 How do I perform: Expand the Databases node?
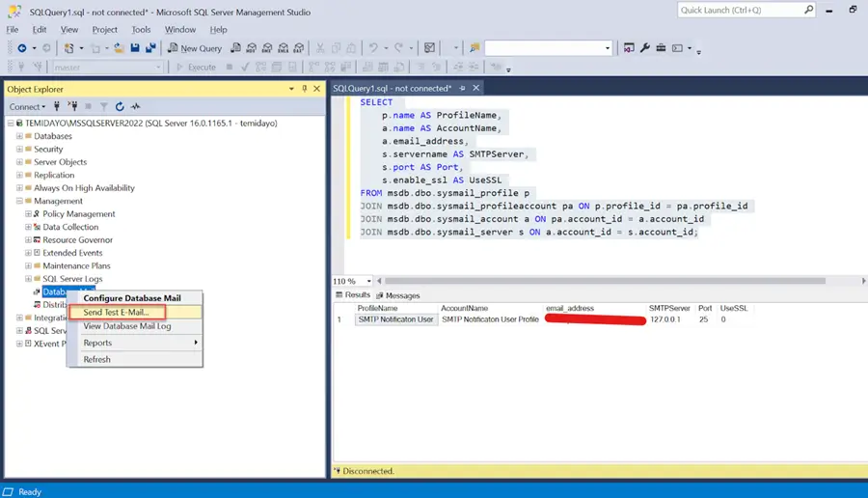coord(19,136)
